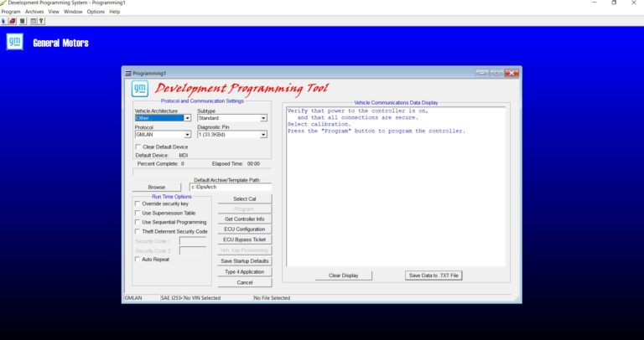644x340 pixels.
Task: Click the window-shaped toolbar icon
Action: tap(33, 20)
